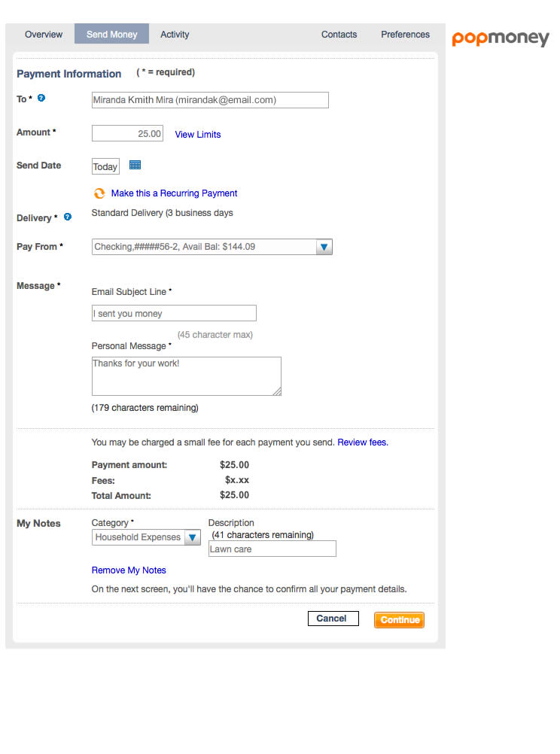Image resolution: width=560 pixels, height=754 pixels.
Task: Click the popmoney logo
Action: click(x=500, y=38)
